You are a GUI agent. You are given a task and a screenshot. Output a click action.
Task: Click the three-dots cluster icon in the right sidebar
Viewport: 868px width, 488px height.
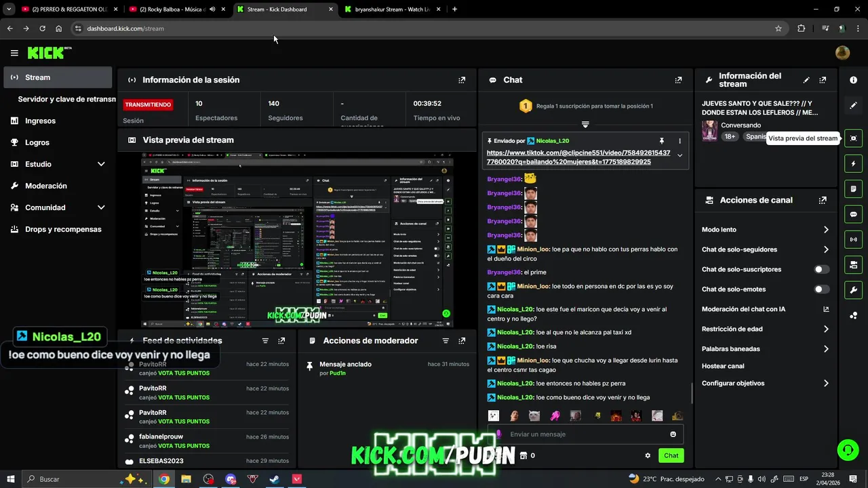click(x=853, y=314)
